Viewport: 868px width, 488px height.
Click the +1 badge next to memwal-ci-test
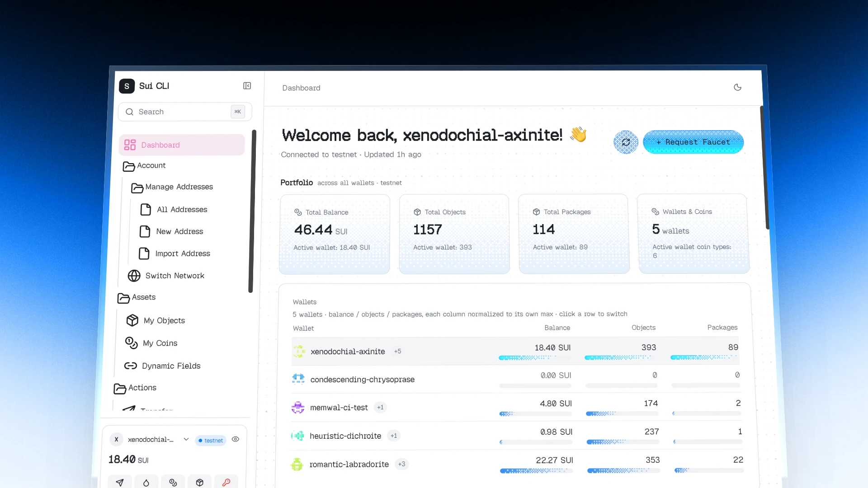tap(380, 408)
